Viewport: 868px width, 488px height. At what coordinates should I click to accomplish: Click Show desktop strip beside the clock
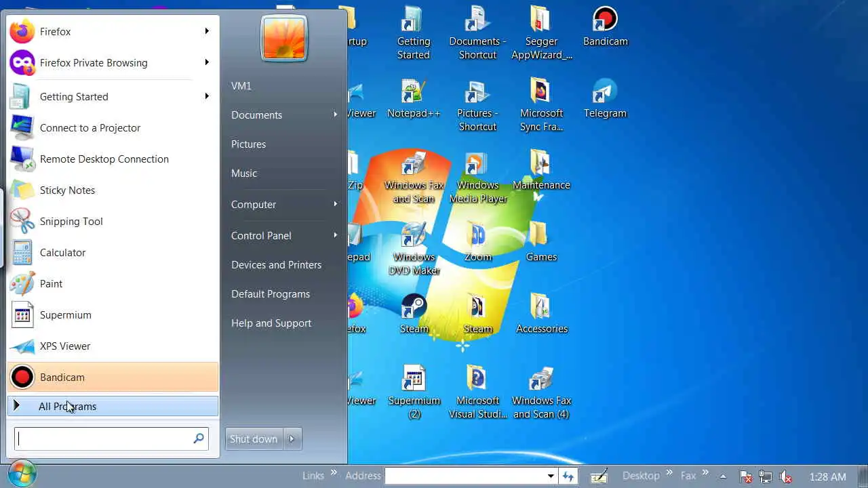coord(863,476)
